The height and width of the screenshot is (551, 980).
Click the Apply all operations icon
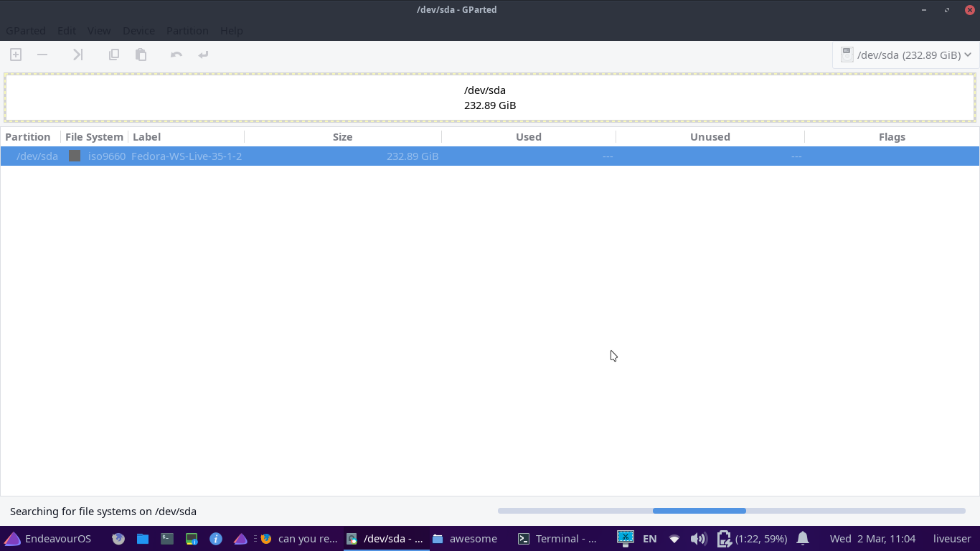[204, 55]
